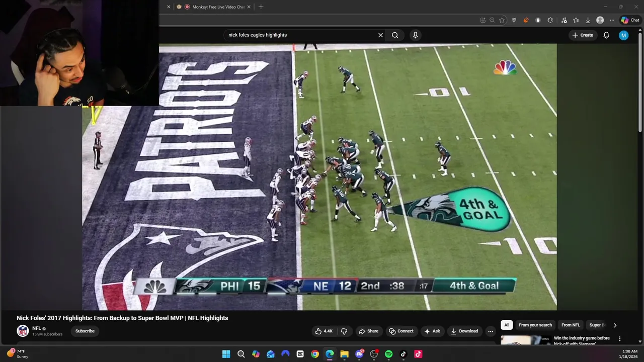Viewport: 644px width, 362px height.
Task: Click the Connect button below video
Action: tap(401, 331)
